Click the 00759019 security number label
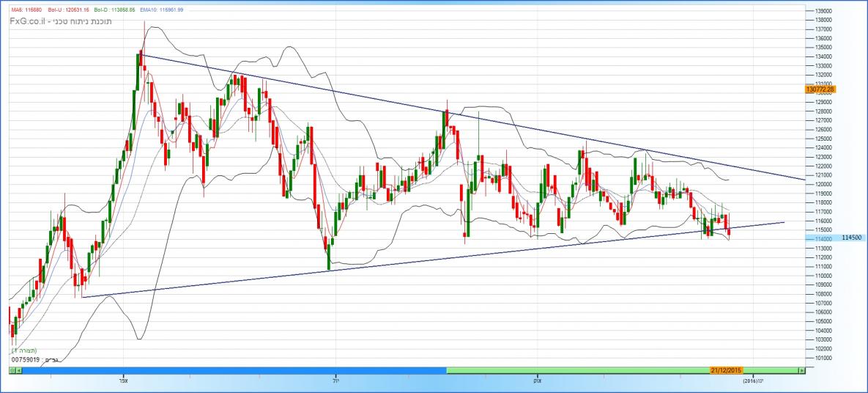The height and width of the screenshot is (393, 868). pyautogui.click(x=26, y=360)
